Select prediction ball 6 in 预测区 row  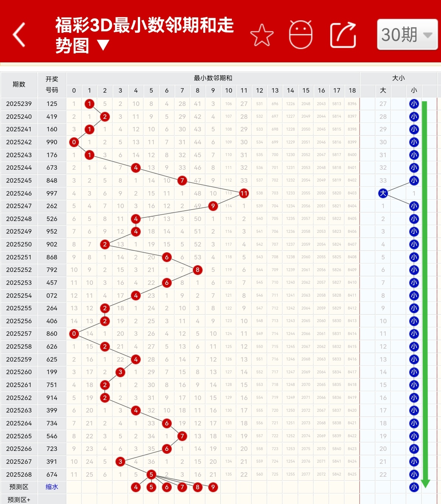click(x=167, y=487)
